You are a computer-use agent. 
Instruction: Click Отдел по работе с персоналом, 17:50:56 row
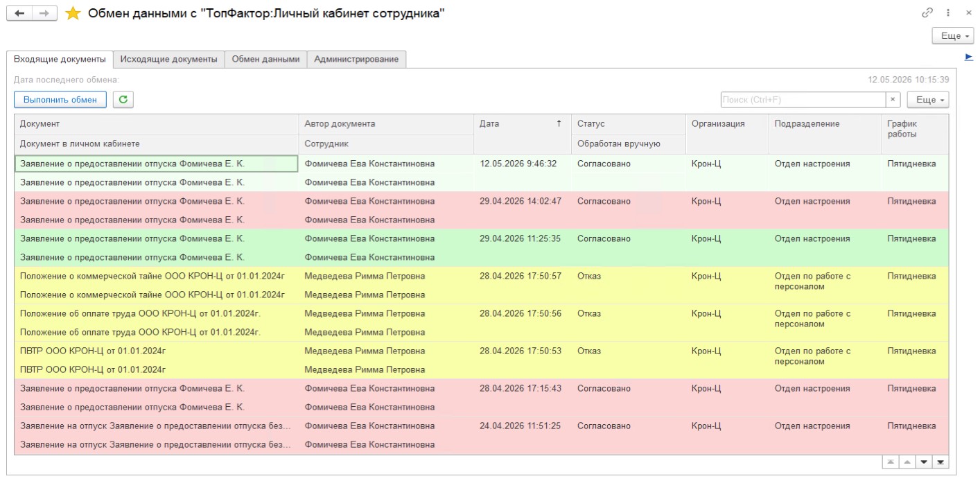tap(812, 319)
